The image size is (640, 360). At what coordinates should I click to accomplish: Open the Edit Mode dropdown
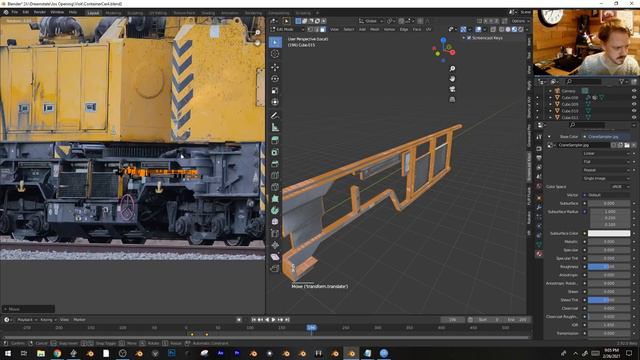coord(288,29)
